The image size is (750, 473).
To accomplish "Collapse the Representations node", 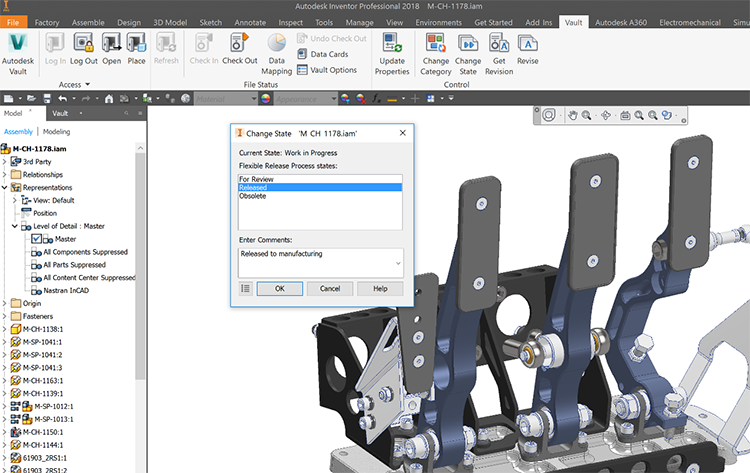I will coord(4,187).
